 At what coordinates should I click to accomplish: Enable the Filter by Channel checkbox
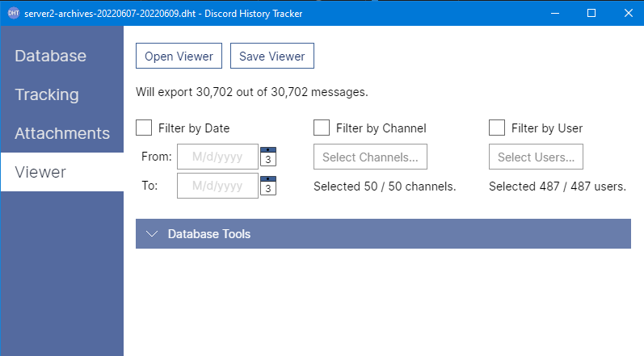[x=322, y=128]
